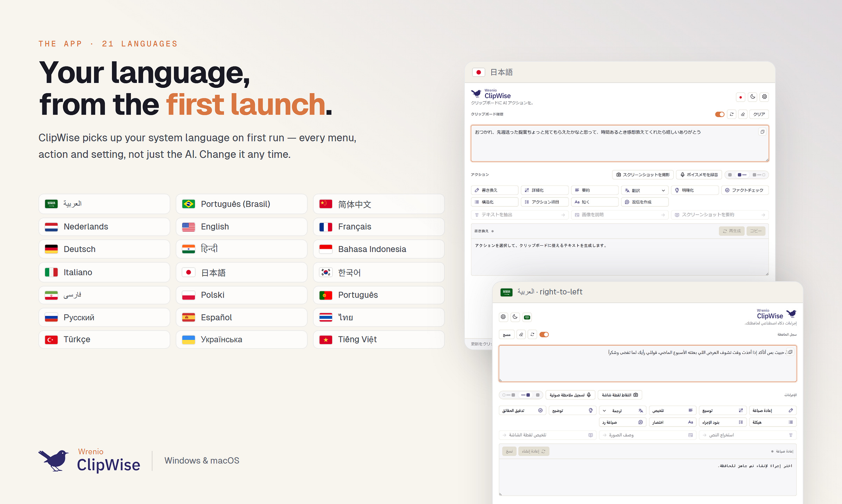Click 要約 summarize action in Japanese window
The height and width of the screenshot is (504, 842).
pyautogui.click(x=595, y=190)
